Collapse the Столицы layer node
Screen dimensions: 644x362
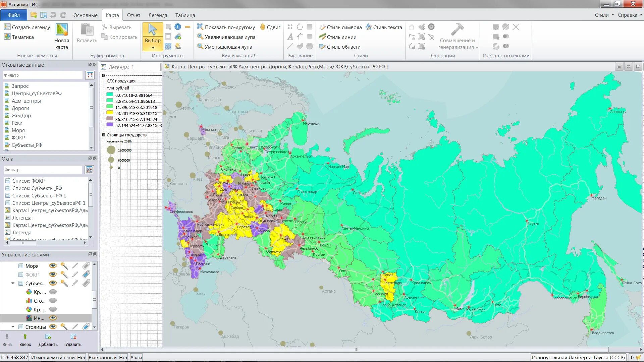tap(13, 327)
